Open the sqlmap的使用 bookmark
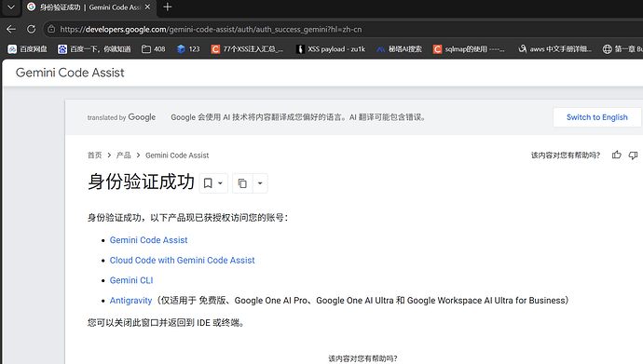The height and width of the screenshot is (364, 643). 469,49
